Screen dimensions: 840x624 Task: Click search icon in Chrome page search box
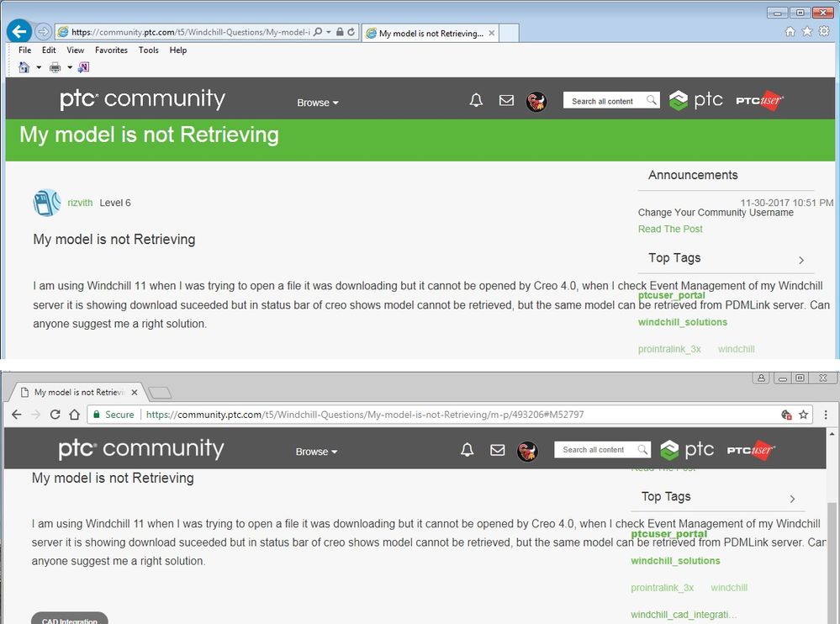pos(642,449)
